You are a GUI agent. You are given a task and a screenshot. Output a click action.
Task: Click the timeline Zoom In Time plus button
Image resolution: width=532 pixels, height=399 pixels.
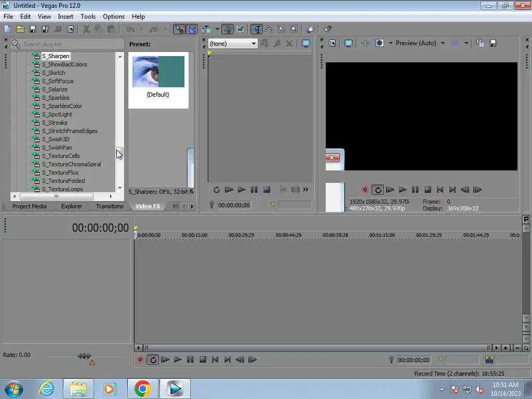[506, 348]
